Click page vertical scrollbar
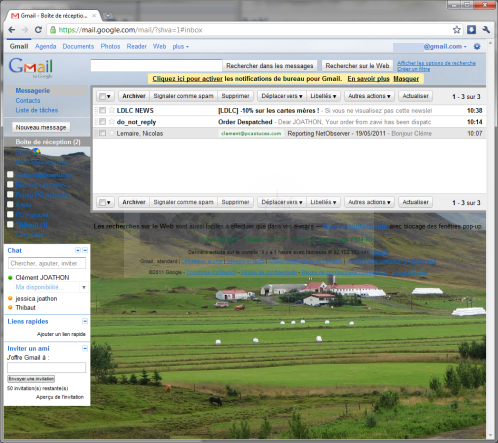This screenshot has width=498, height=443. coord(490,239)
